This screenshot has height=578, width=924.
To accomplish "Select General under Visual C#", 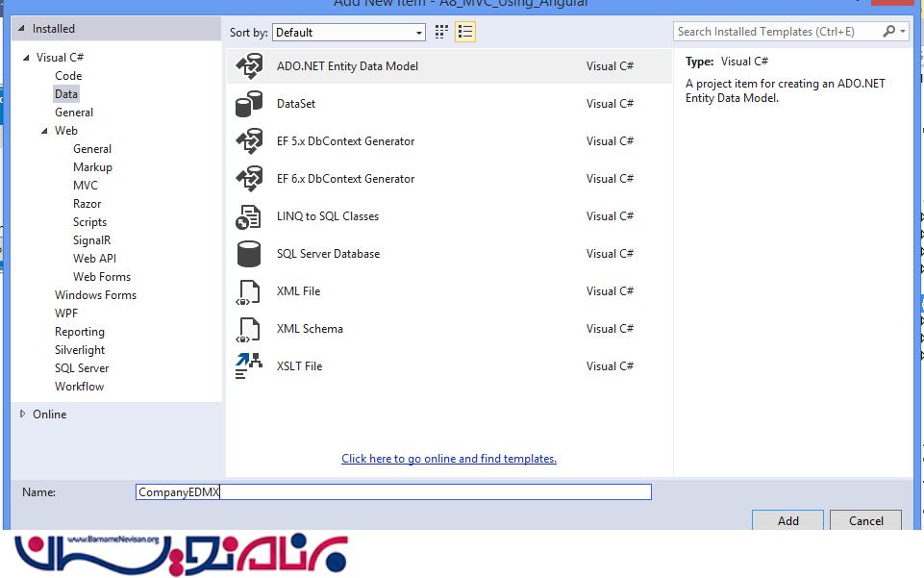I will click(74, 112).
